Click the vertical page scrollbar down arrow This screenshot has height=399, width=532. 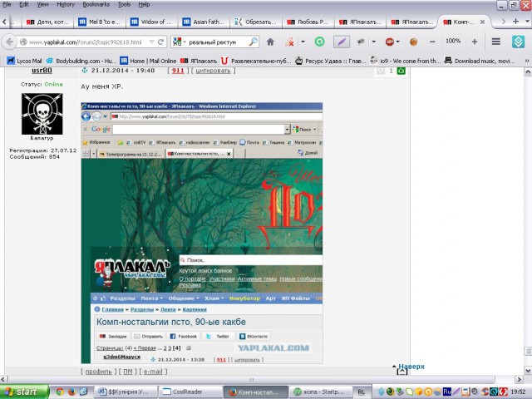[x=528, y=370]
